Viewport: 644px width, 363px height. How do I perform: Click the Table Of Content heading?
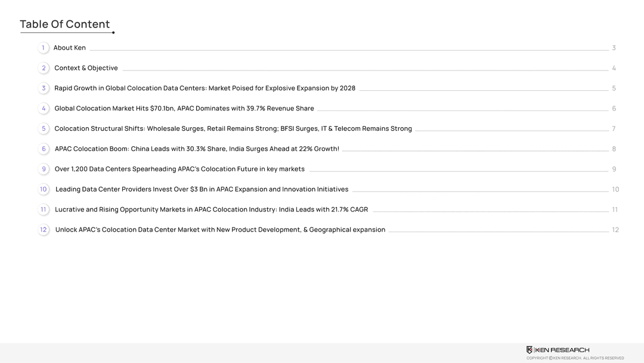[x=65, y=24]
